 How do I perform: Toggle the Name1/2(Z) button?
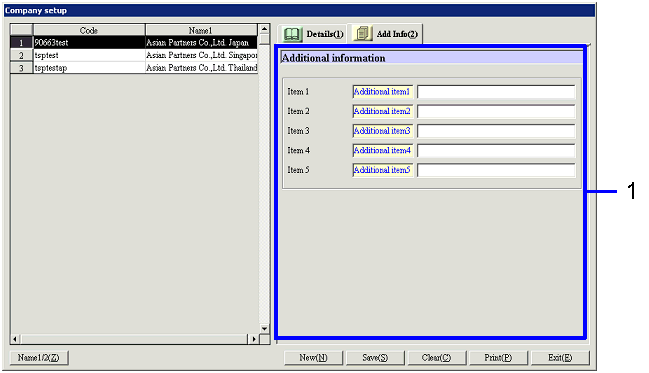(38, 358)
